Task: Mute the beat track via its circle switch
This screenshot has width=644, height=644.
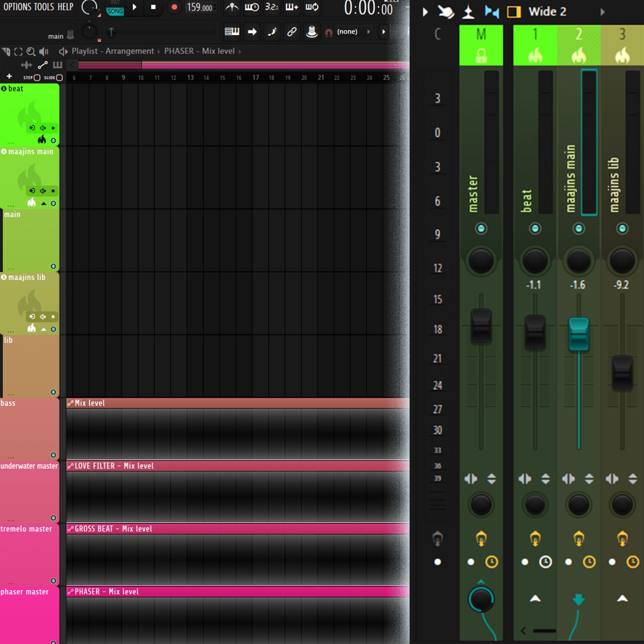Action: pyautogui.click(x=53, y=140)
